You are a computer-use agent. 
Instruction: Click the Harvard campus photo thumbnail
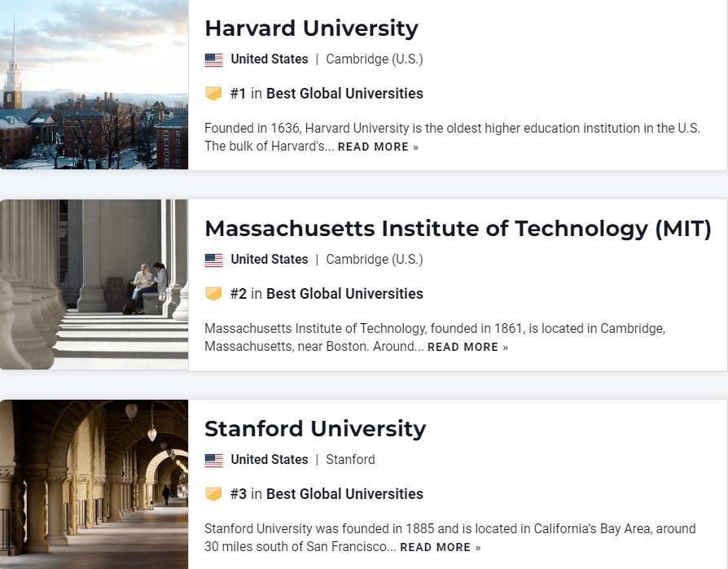[94, 85]
